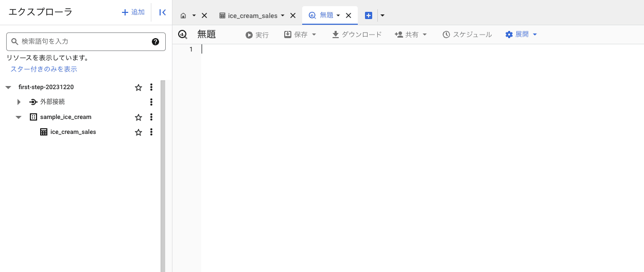Collapse the sample_ice_cream dataset node
Viewport: 644px width, 272px height.
pos(19,117)
